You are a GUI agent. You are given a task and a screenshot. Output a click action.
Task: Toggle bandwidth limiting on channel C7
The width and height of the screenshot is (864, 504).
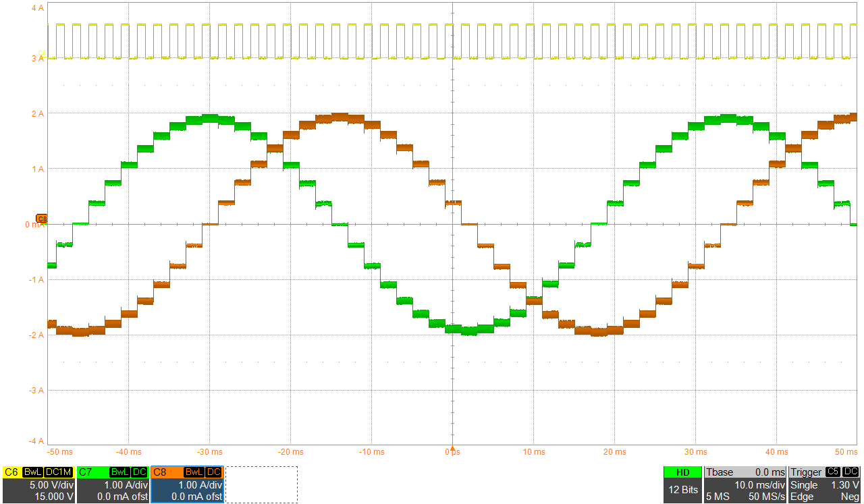click(119, 472)
